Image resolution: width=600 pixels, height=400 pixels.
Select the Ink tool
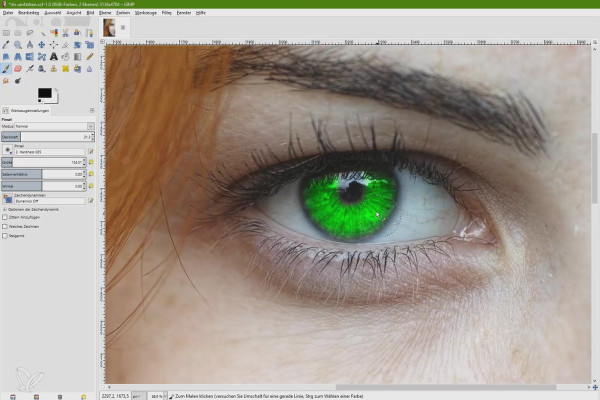point(42,69)
